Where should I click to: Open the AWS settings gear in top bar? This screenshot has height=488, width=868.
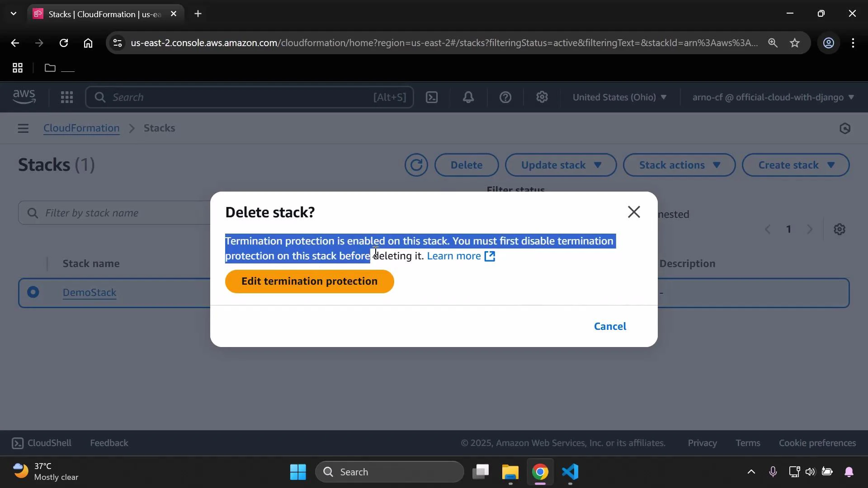click(x=542, y=97)
